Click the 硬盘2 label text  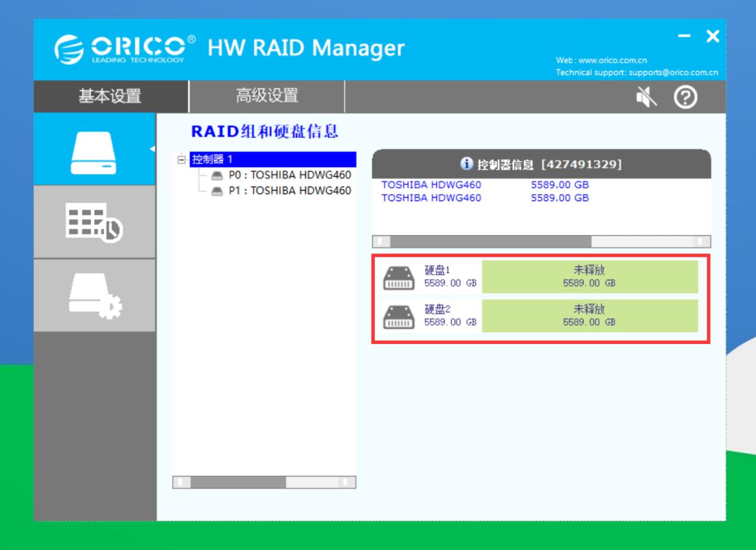(x=437, y=309)
